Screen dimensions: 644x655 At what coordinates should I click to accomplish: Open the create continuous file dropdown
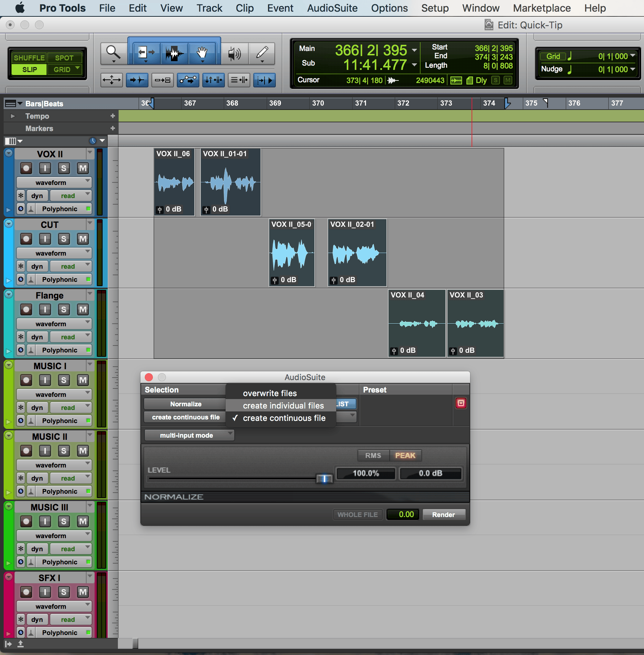[x=186, y=417]
